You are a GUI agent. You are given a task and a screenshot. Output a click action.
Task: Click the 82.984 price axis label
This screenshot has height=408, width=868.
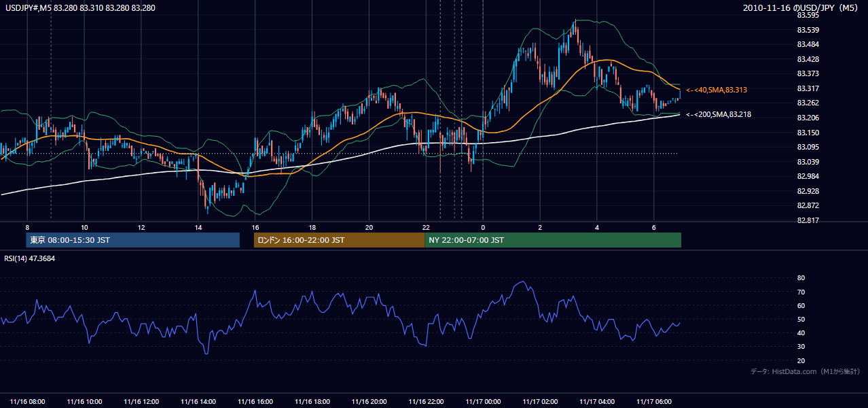point(807,176)
